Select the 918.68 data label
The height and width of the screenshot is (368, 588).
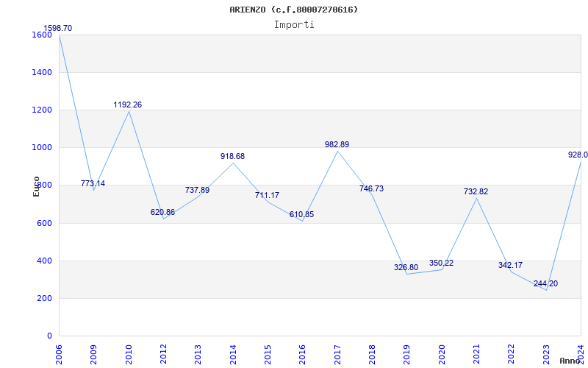232,157
